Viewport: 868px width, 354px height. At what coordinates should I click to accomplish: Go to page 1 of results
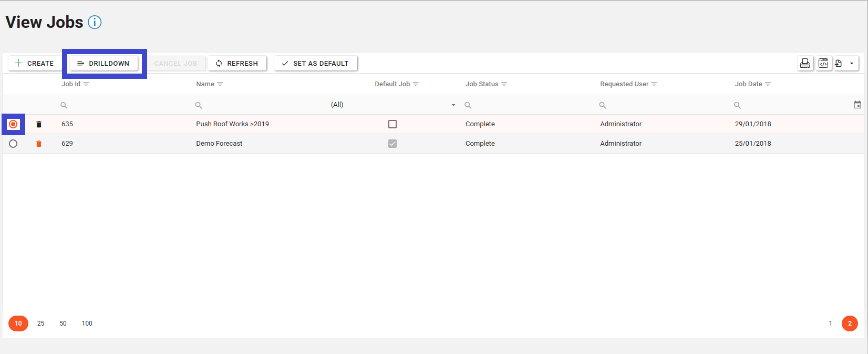(830, 323)
